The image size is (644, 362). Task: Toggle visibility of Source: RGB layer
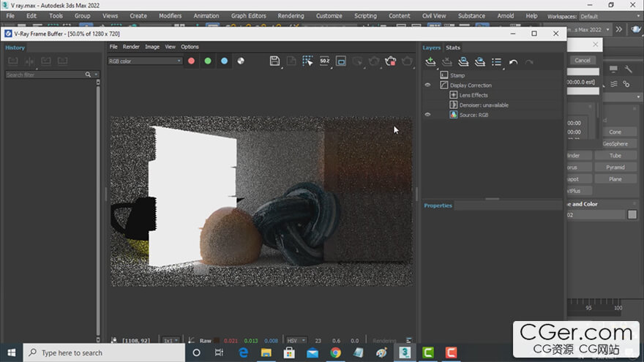[427, 115]
